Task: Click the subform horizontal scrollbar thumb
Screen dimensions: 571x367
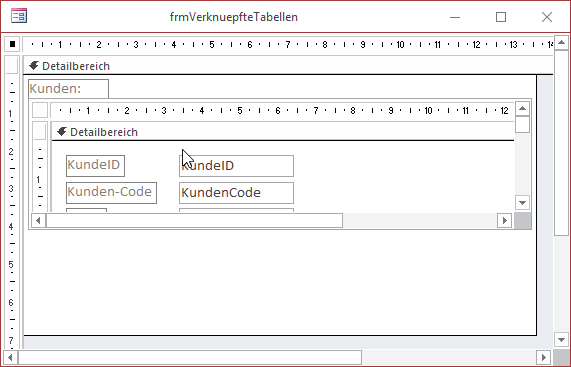Action: 194,220
